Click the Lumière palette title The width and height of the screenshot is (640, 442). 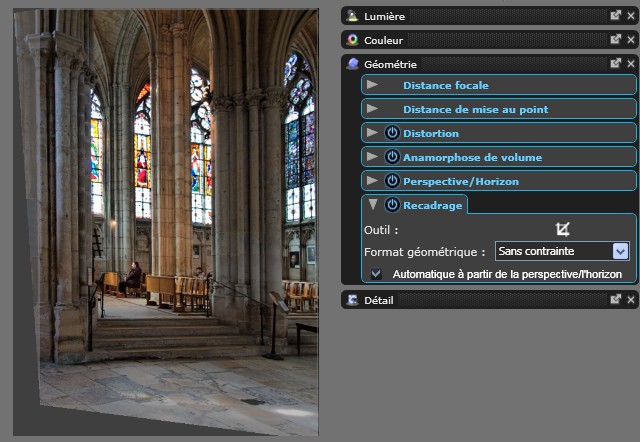pos(384,16)
